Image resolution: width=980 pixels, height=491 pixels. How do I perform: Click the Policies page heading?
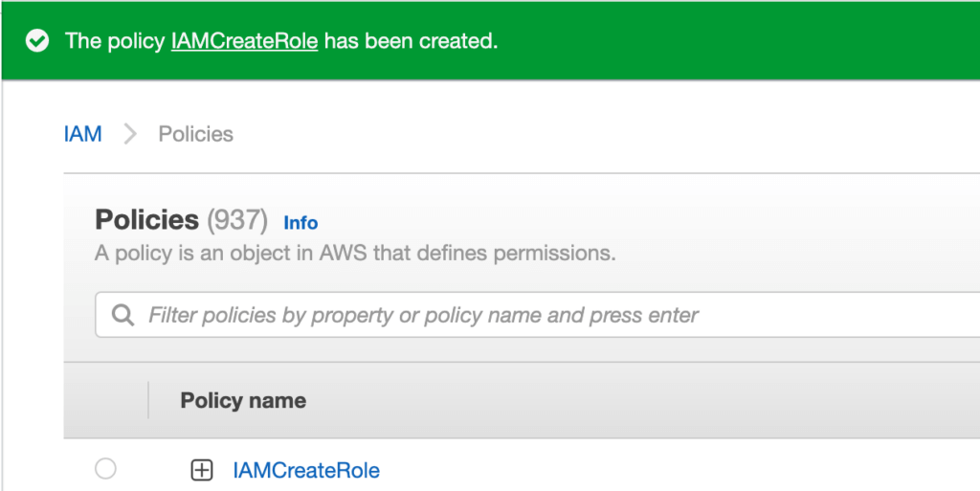pyautogui.click(x=146, y=220)
